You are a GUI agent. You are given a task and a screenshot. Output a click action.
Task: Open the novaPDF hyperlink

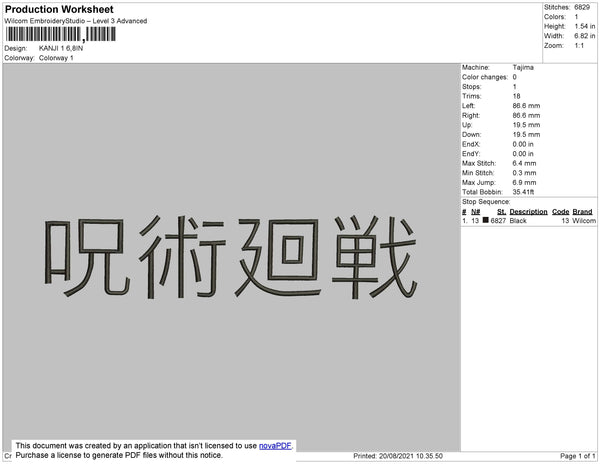click(275, 446)
